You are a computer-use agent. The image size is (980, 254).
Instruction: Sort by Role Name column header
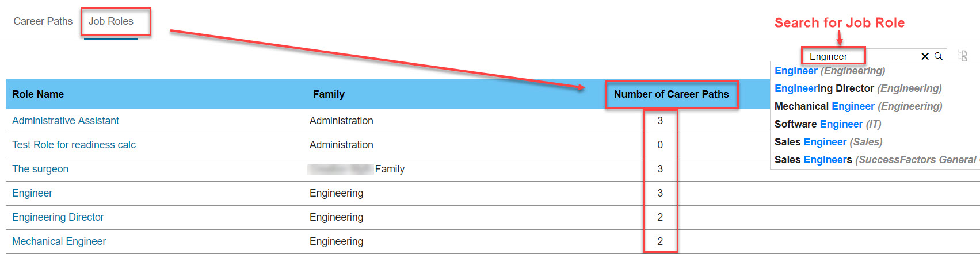pos(38,94)
